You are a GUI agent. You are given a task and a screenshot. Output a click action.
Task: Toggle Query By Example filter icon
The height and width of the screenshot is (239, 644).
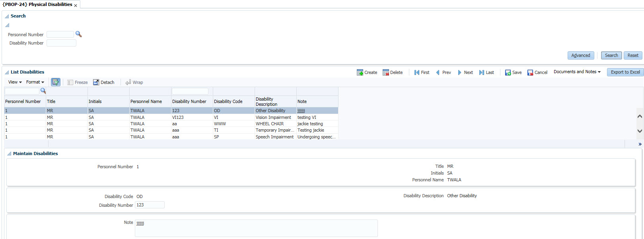click(x=55, y=82)
